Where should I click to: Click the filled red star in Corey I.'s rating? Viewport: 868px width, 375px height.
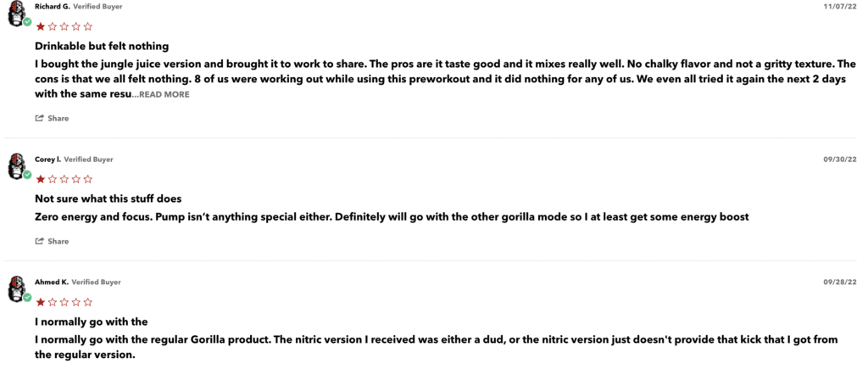pyautogui.click(x=41, y=179)
